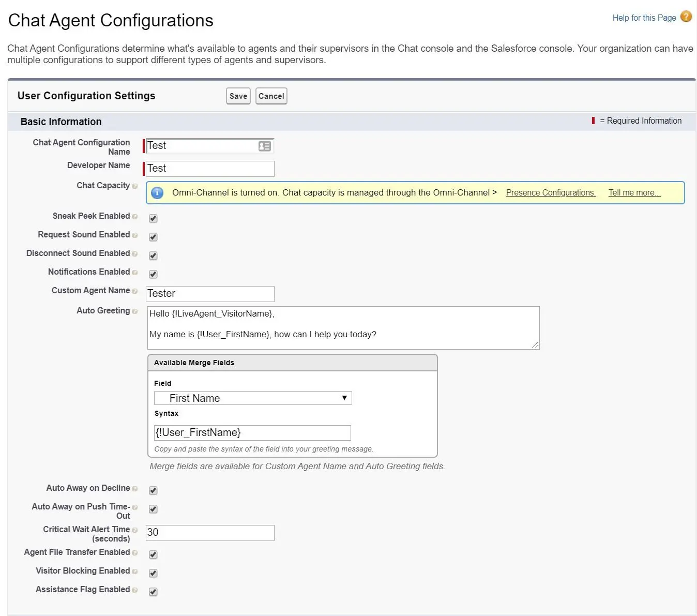
Task: Click help icon next to Sneak Peek Enabled
Action: (x=135, y=217)
